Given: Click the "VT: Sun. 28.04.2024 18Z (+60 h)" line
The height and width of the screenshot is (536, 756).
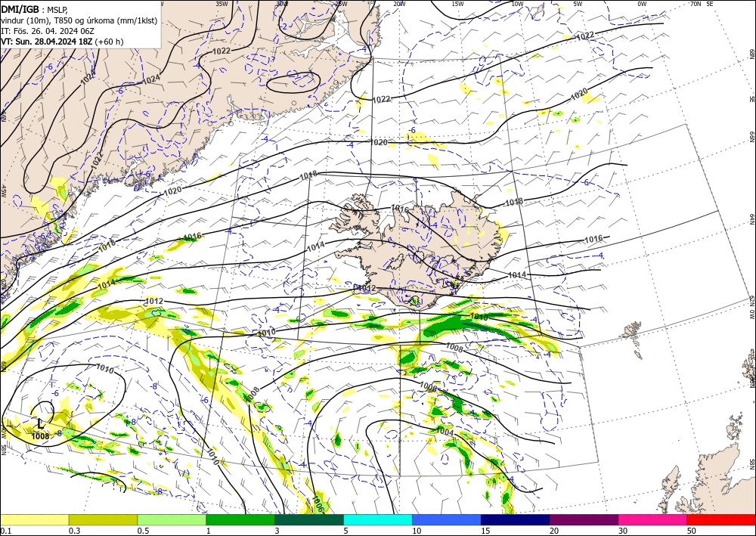Looking at the screenshot, I should [62, 42].
